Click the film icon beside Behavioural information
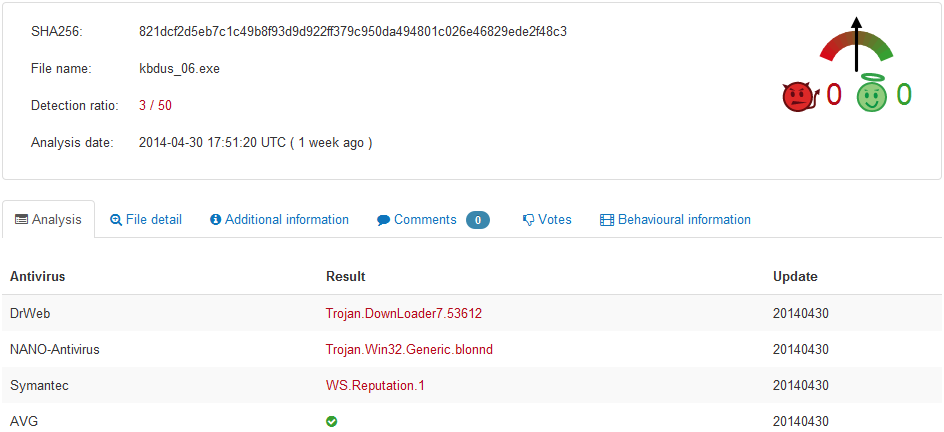This screenshot has height=432, width=944. pos(607,220)
